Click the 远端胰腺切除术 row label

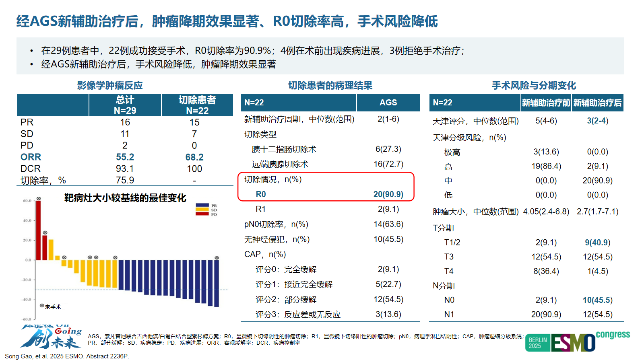pos(280,164)
